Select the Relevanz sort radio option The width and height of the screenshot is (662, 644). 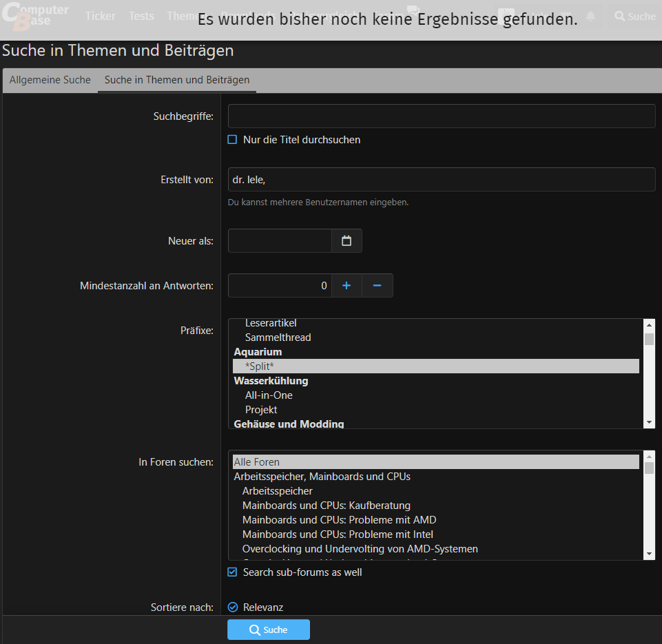(x=233, y=607)
